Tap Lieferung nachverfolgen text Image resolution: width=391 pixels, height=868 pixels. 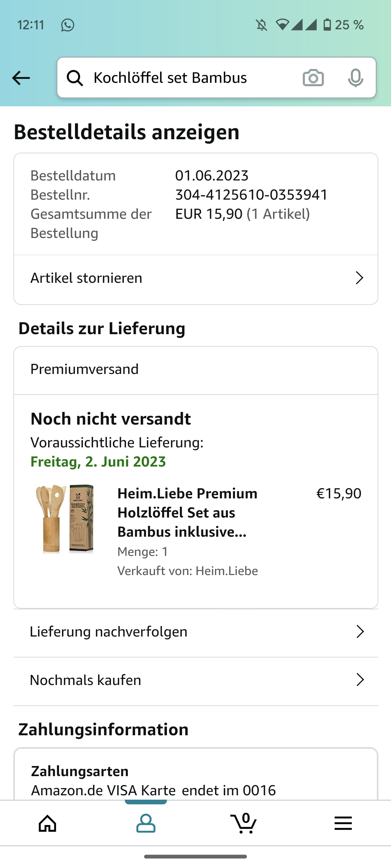tap(109, 631)
